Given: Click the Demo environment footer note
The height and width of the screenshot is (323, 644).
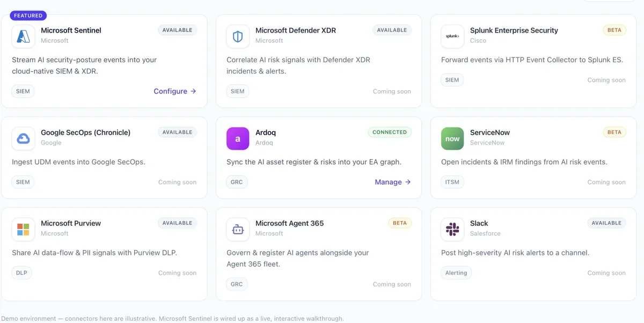Looking at the screenshot, I should [172, 318].
